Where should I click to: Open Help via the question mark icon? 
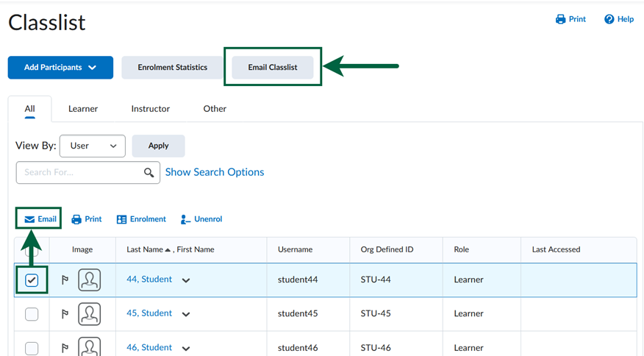point(609,19)
